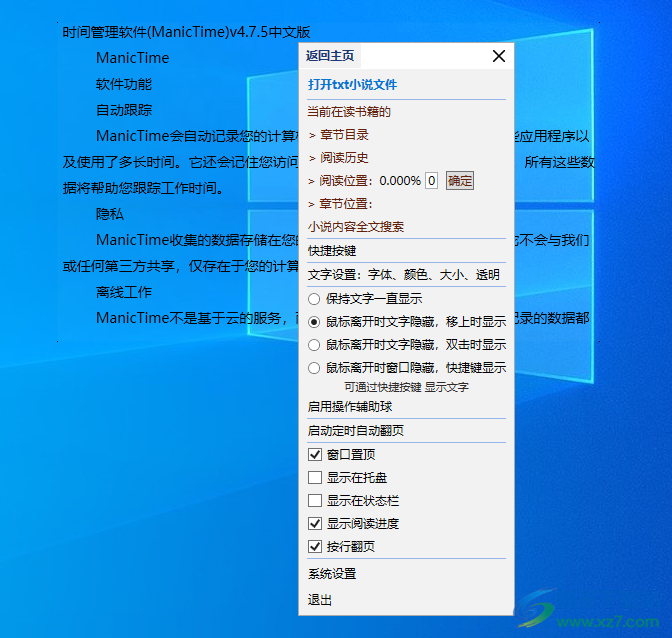Close the menu panel with X
Viewport: 672px width, 638px height.
pos(498,56)
